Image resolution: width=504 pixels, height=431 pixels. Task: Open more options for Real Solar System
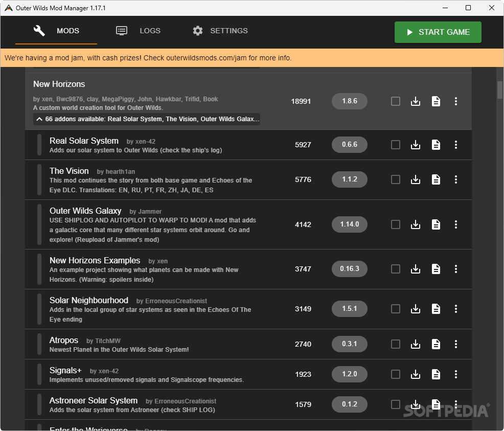(x=456, y=145)
